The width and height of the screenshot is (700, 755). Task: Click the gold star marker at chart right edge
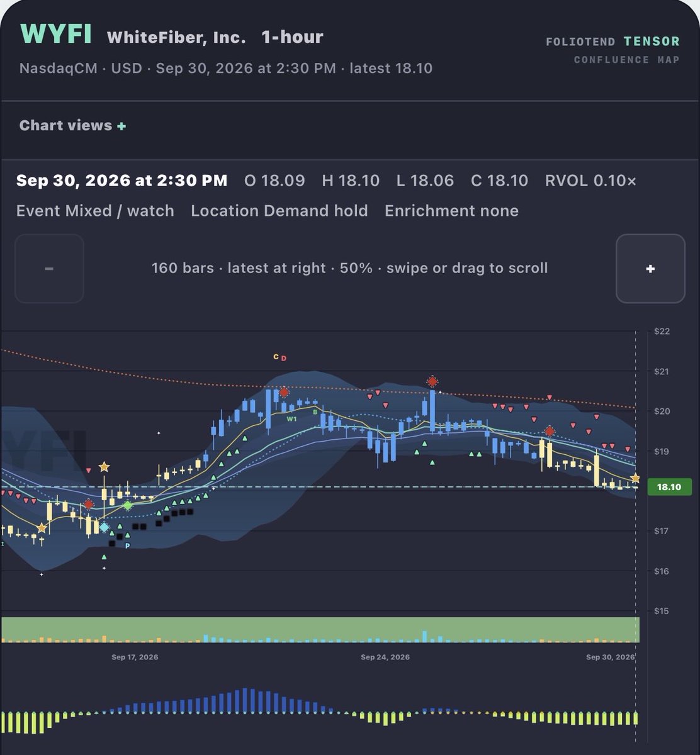coord(635,479)
